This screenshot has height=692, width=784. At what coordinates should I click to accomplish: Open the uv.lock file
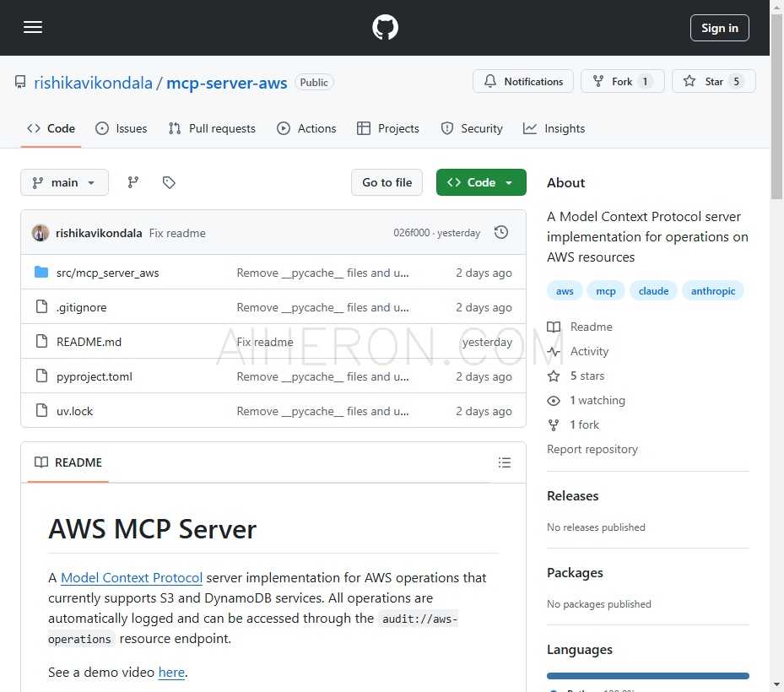coord(74,411)
